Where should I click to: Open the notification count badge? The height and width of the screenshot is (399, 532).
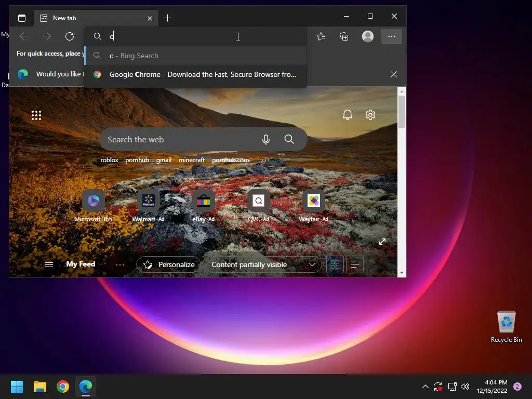[x=517, y=387]
